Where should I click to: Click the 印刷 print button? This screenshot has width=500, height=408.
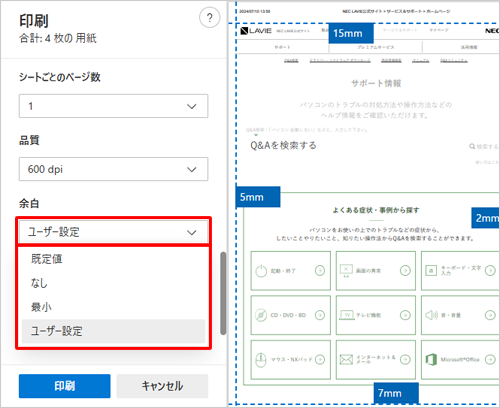(x=65, y=386)
